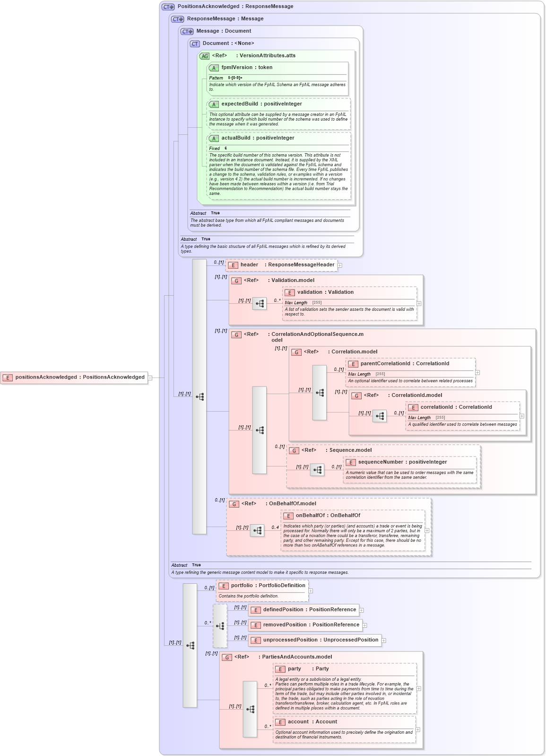Image resolution: width=546 pixels, height=756 pixels.
Task: Click the group icon of PartiesAndAccounts.model
Action: point(227,658)
